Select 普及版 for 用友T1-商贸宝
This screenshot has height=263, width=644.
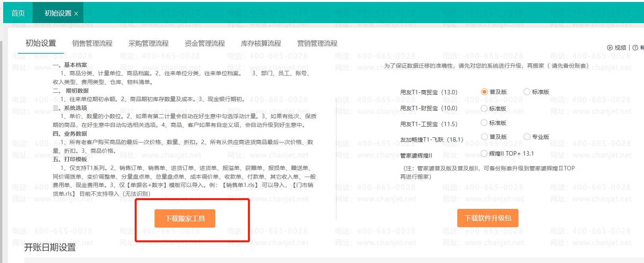(x=484, y=92)
